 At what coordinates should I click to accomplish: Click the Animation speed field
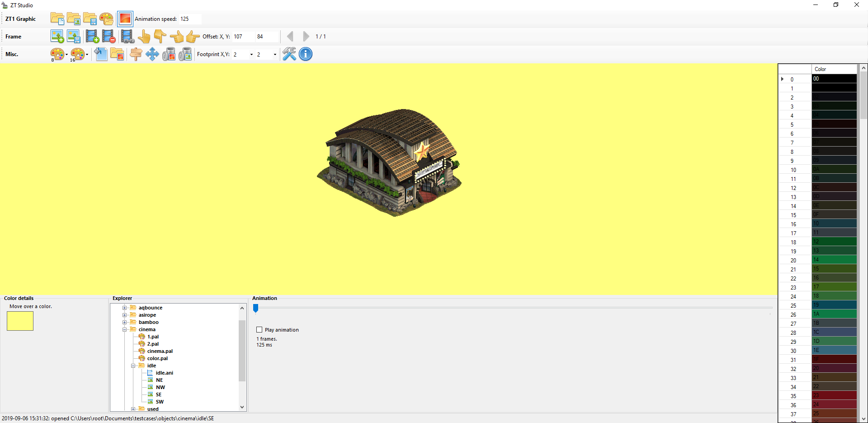coord(190,19)
